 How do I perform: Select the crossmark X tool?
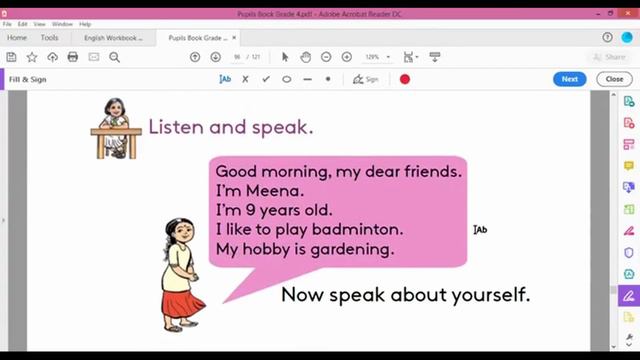point(245,79)
